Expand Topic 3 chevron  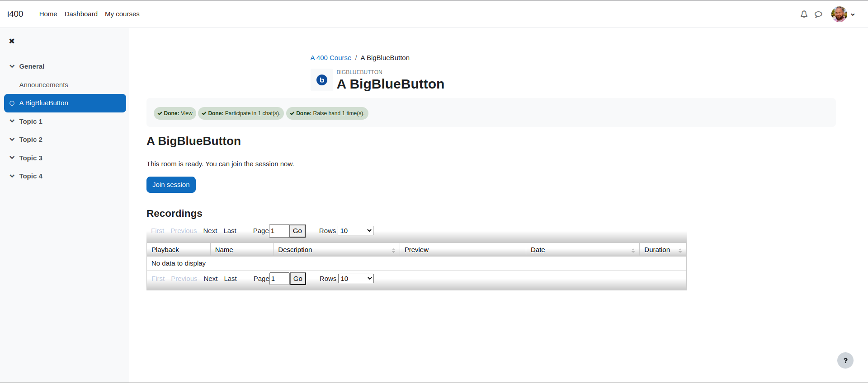click(12, 158)
